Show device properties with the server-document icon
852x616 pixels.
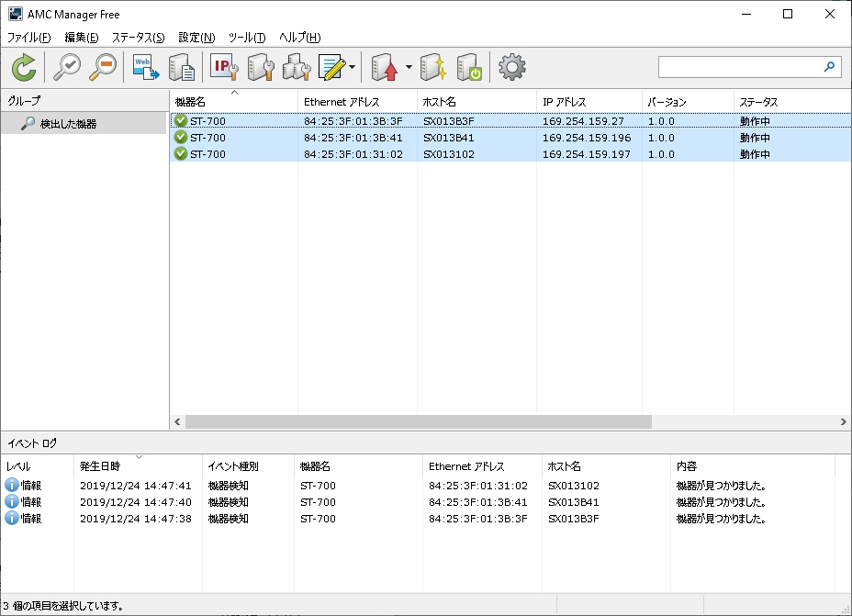(181, 66)
